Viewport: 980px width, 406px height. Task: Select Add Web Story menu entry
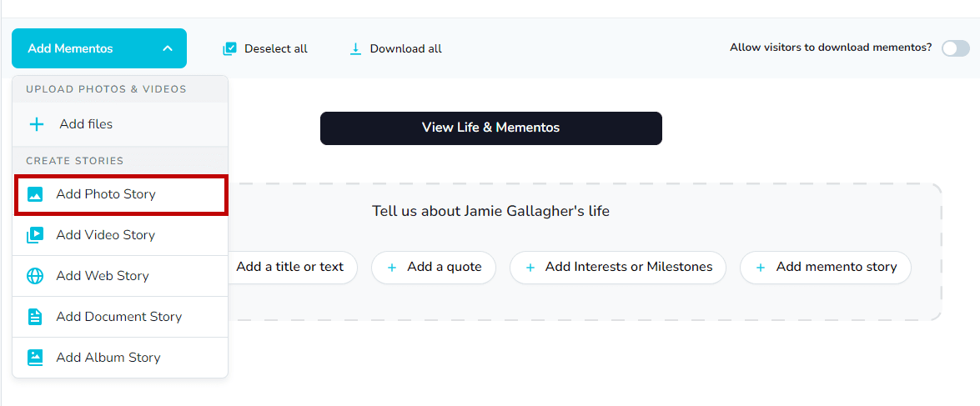tap(102, 276)
